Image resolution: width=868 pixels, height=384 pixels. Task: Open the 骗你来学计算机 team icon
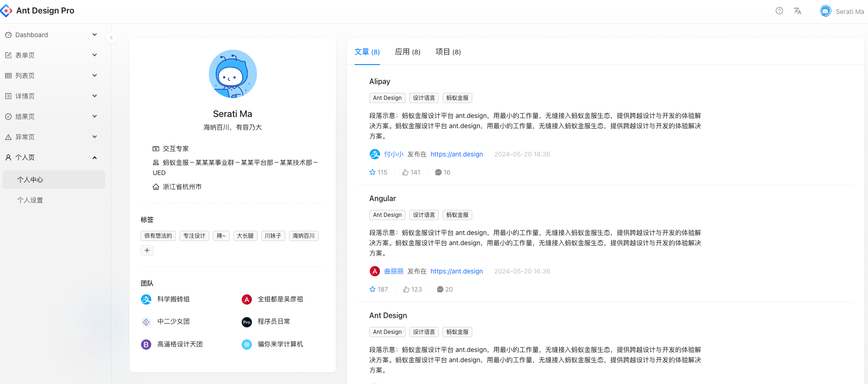(247, 345)
